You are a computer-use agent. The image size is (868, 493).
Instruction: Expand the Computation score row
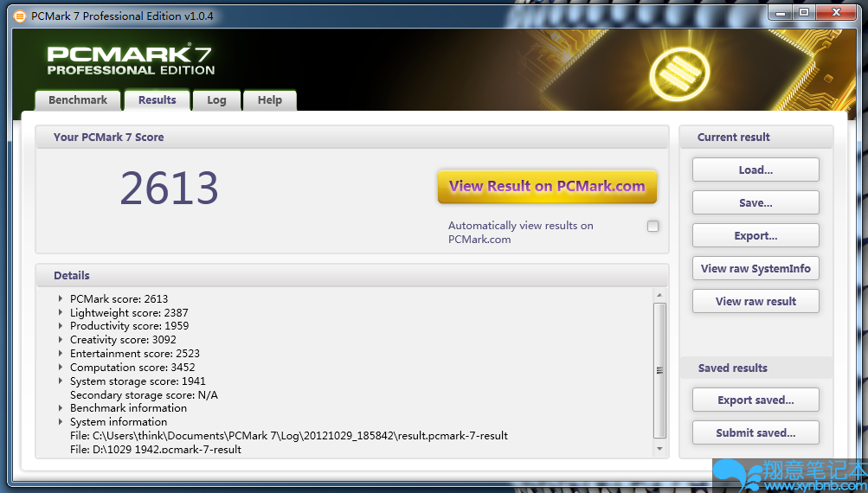pyautogui.click(x=61, y=367)
